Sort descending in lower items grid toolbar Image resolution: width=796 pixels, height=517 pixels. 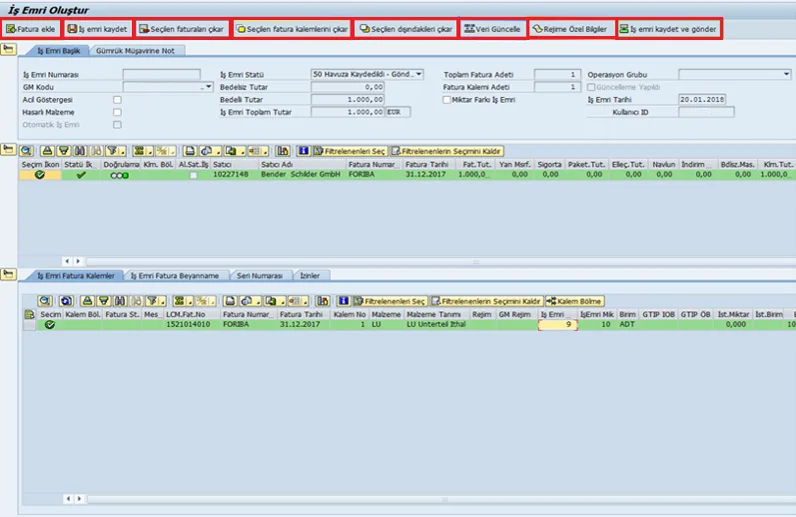[104, 301]
